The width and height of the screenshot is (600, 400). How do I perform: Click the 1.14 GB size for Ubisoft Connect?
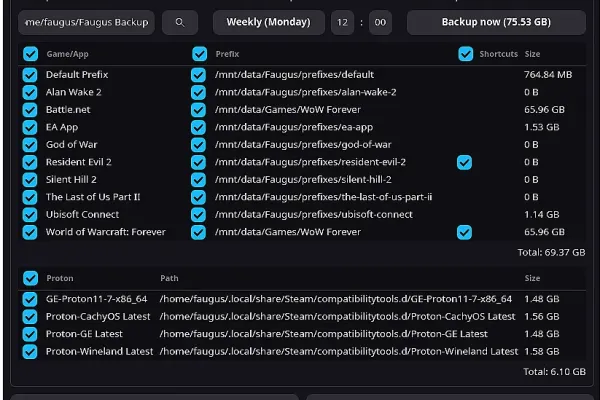pos(541,214)
